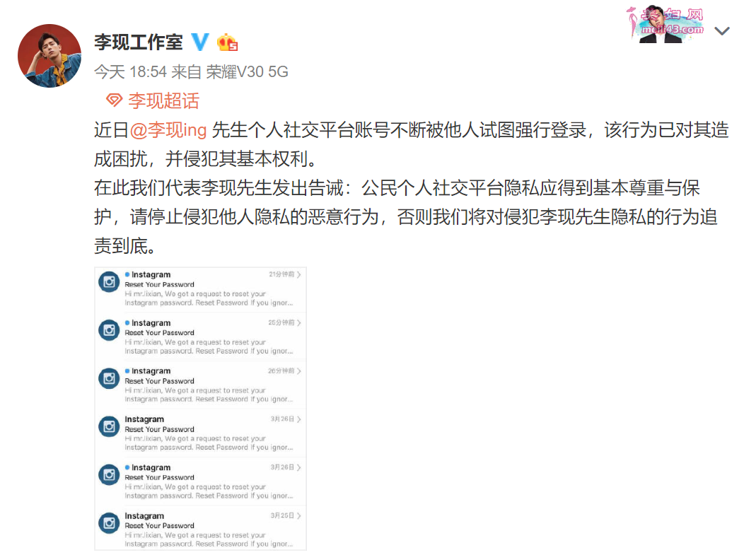Open the 李现工作室 profile avatar
The width and height of the screenshot is (744, 560).
50,56
